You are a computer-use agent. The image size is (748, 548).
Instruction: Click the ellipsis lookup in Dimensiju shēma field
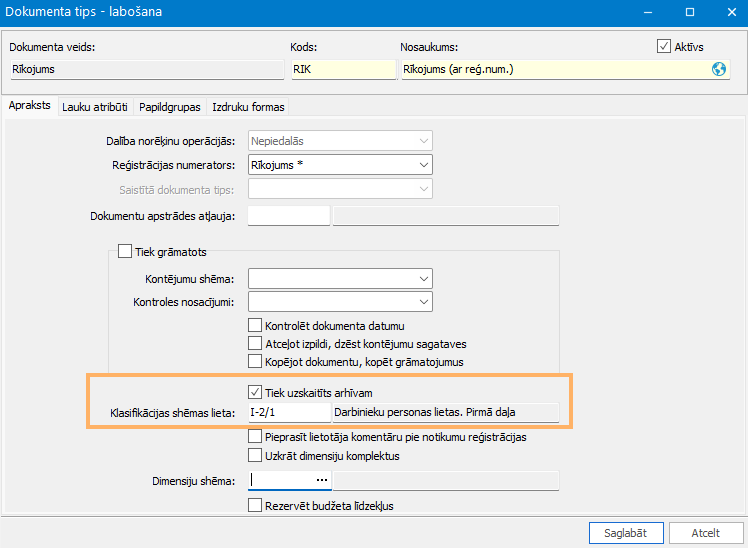(x=321, y=480)
